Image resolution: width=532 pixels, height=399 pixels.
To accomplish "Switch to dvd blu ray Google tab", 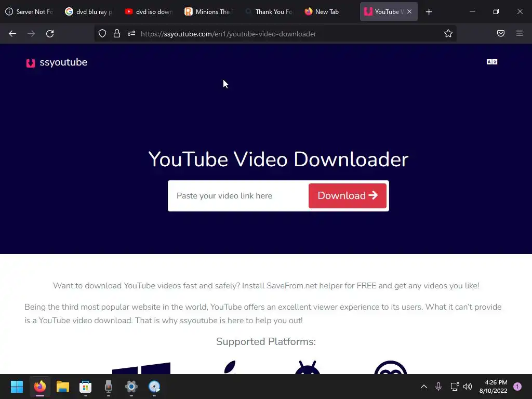I will 89,11.
